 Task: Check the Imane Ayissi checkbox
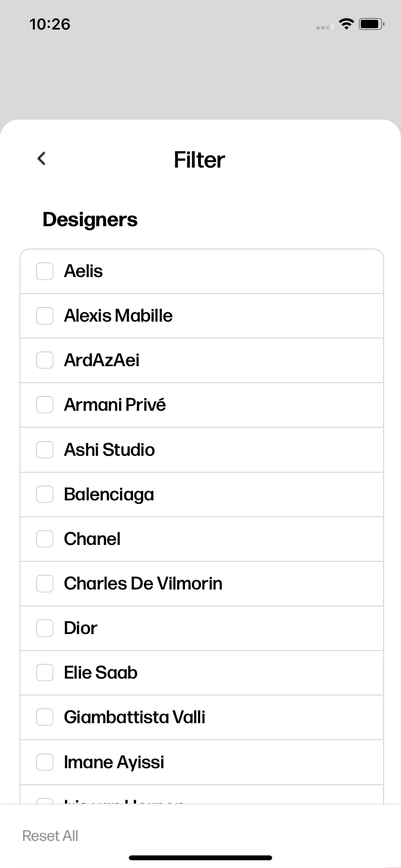coord(45,762)
